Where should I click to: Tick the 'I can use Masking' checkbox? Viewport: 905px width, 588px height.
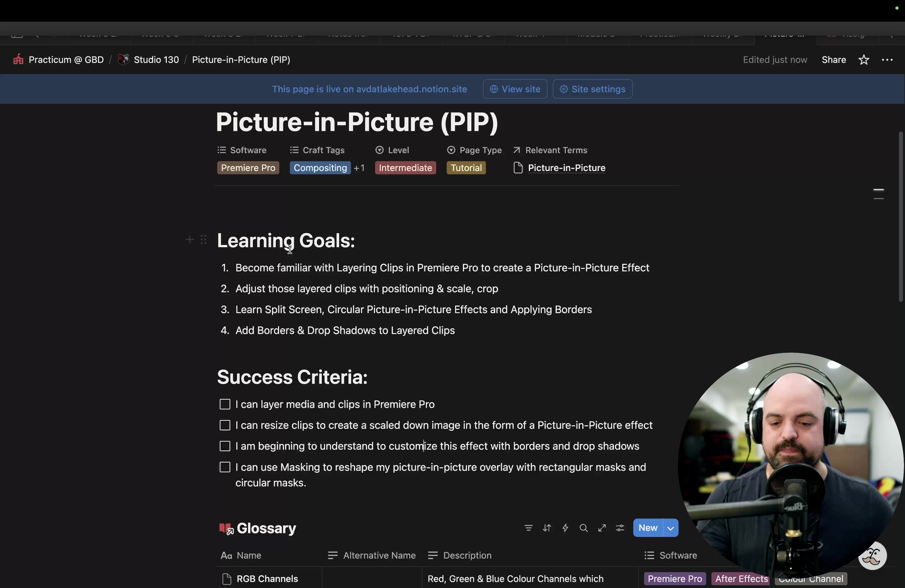[225, 467]
